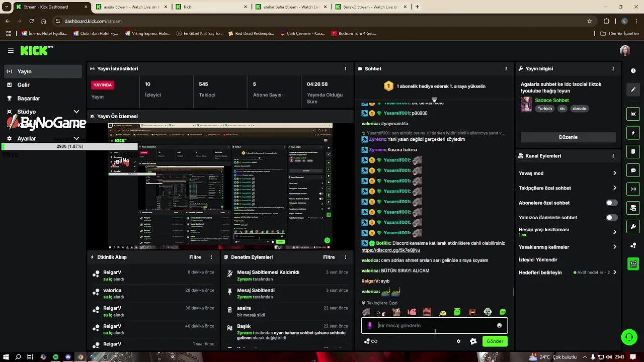Open the Red Dead Redempti... bookmark

[251, 34]
